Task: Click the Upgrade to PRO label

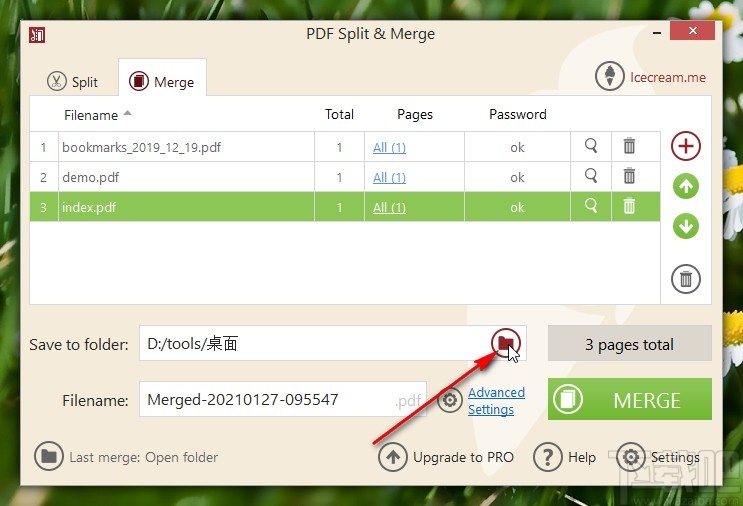Action: 463,457
